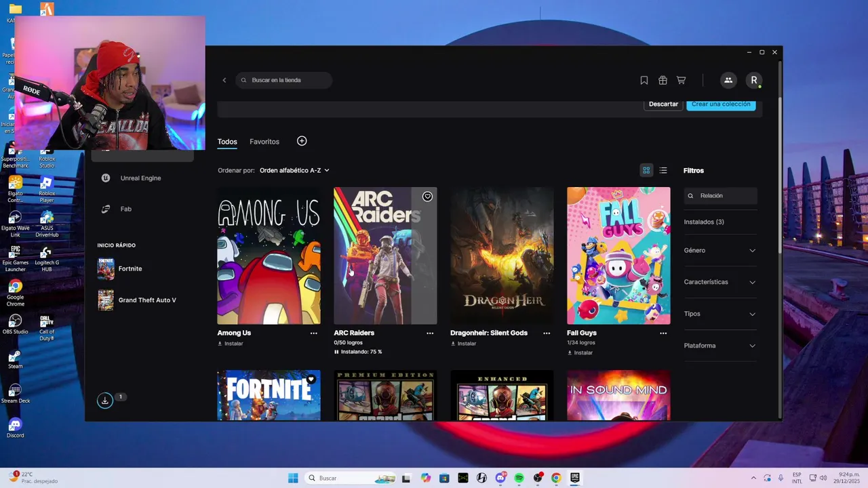Launch Grand Theft Auto V from Inicio rápido
Image resolution: width=868 pixels, height=488 pixels.
(137, 300)
